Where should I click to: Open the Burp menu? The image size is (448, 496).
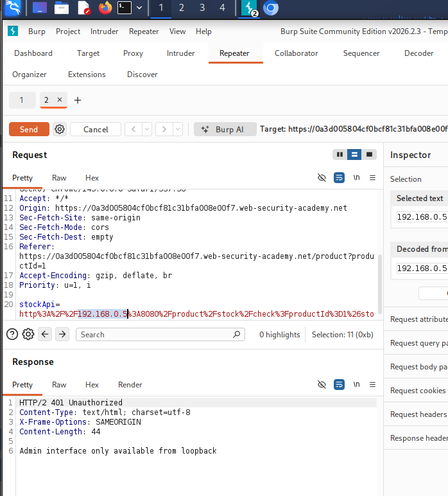coord(37,31)
